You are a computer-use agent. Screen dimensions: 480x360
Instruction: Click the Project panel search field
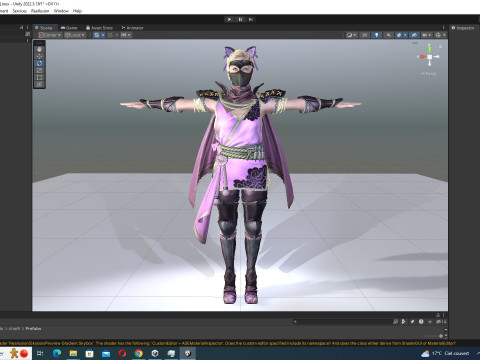pos(342,322)
